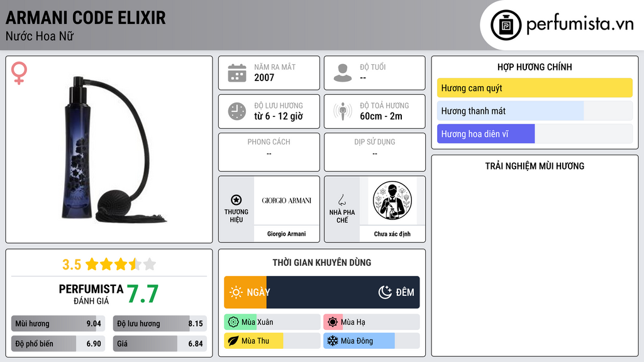Click the nose icon above Nhà pha chế

point(341,200)
